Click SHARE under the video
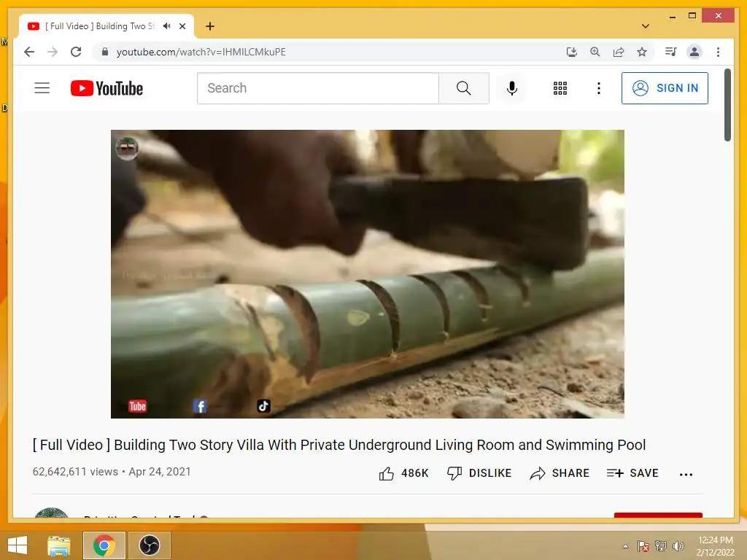747x560 pixels. click(x=560, y=472)
